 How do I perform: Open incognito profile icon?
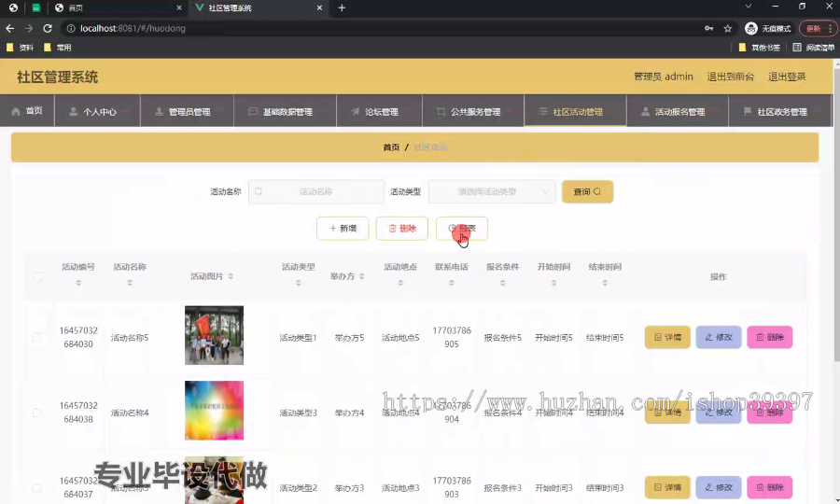(751, 28)
